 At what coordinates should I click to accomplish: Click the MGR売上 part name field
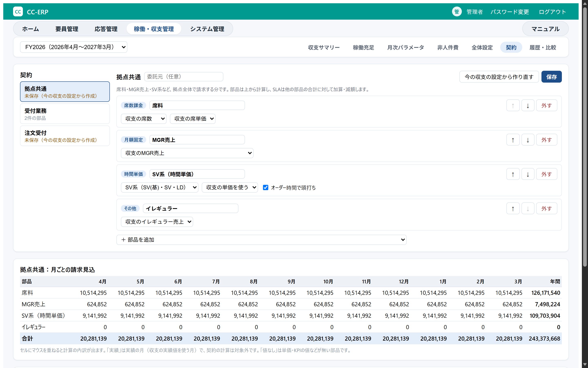tap(197, 140)
